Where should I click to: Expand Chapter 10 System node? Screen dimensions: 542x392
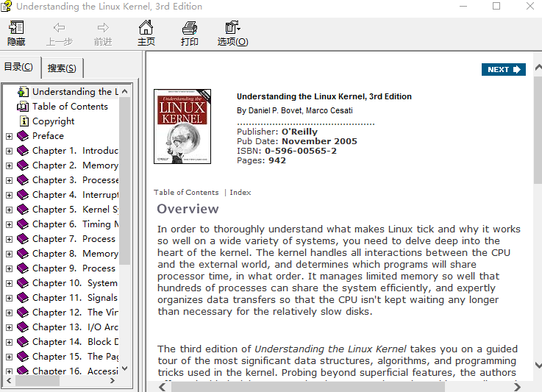click(9, 283)
